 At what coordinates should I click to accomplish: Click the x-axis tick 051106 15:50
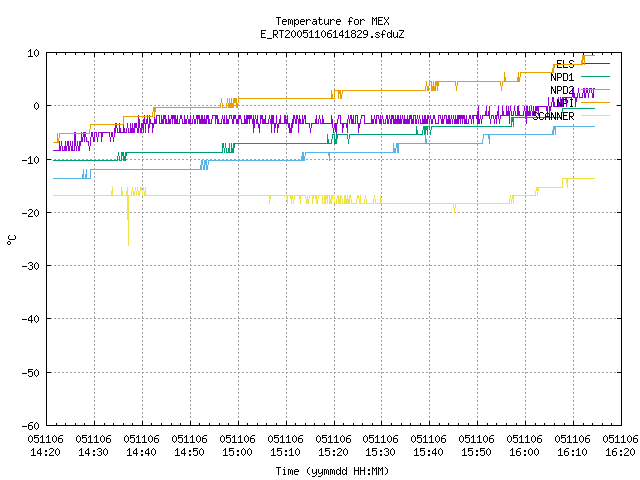[x=476, y=446]
